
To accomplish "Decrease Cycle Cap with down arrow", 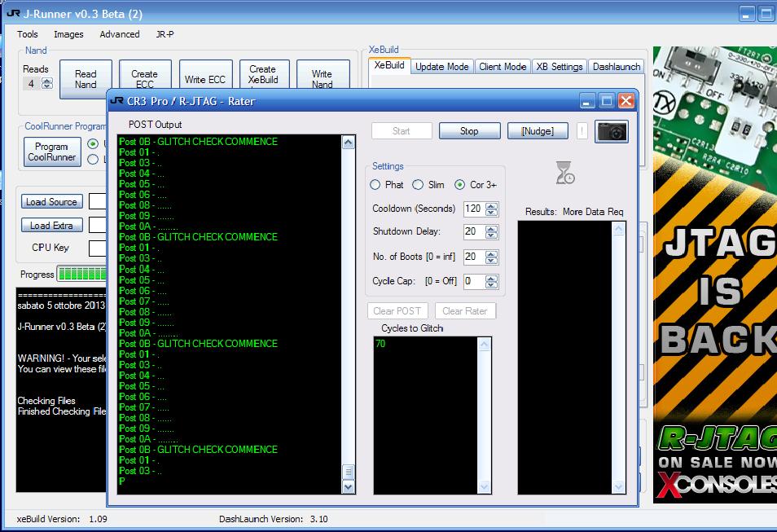I will point(492,285).
